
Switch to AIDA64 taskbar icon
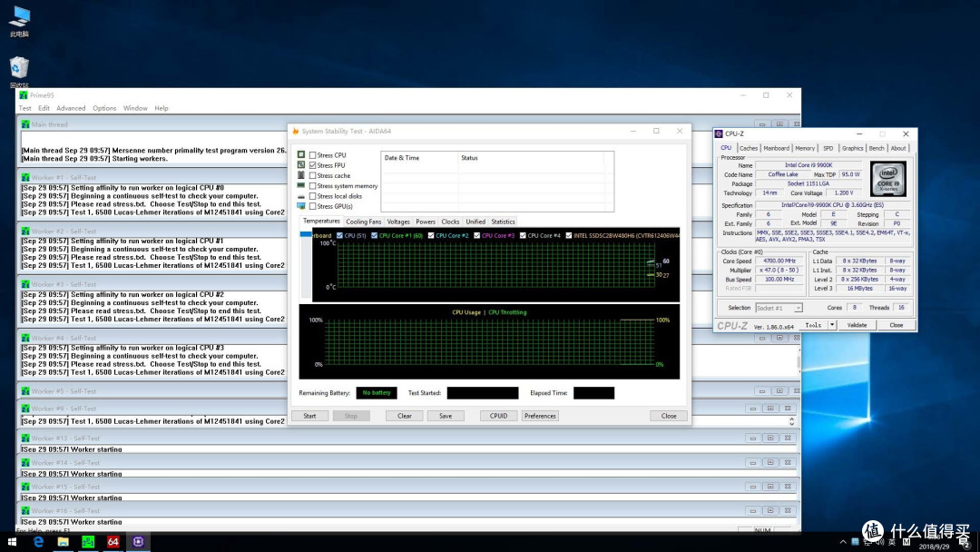click(x=113, y=542)
